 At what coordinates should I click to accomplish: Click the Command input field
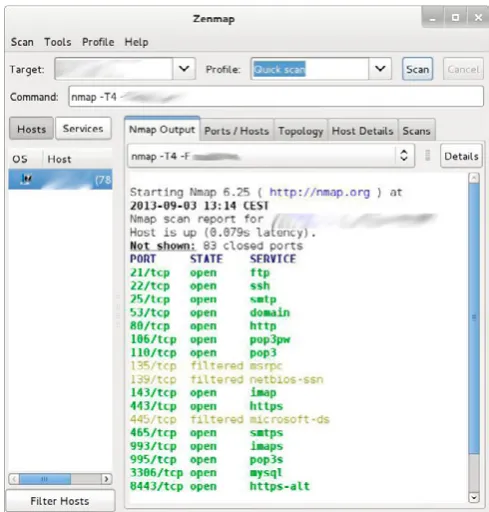click(x=276, y=97)
